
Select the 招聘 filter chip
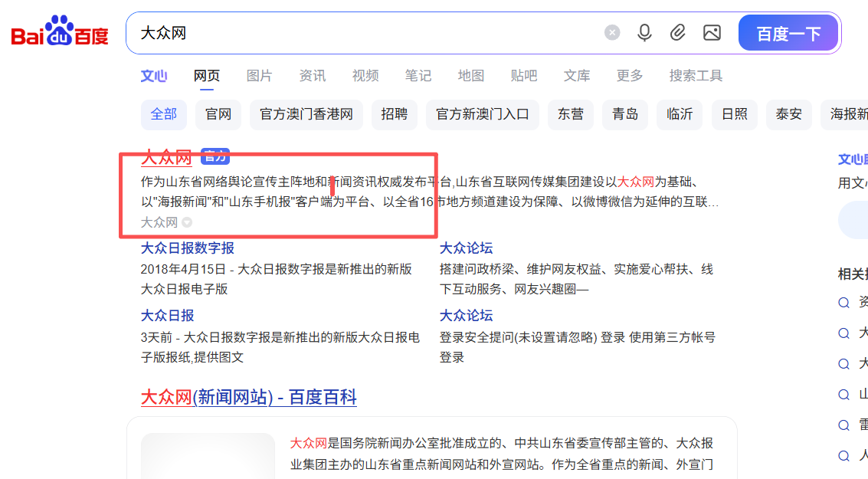(x=395, y=114)
